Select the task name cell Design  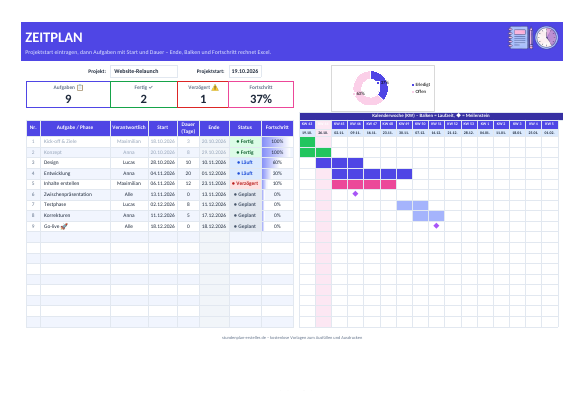[x=75, y=163]
